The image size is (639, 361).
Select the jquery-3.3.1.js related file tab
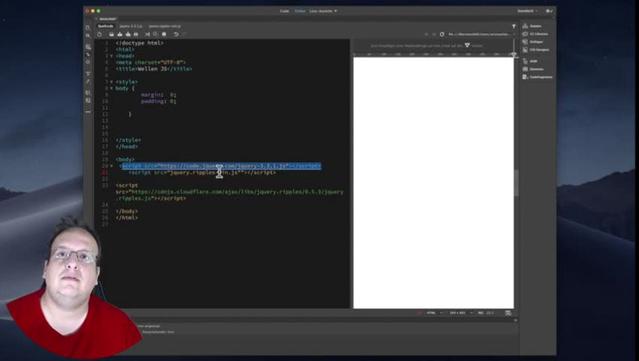click(130, 26)
